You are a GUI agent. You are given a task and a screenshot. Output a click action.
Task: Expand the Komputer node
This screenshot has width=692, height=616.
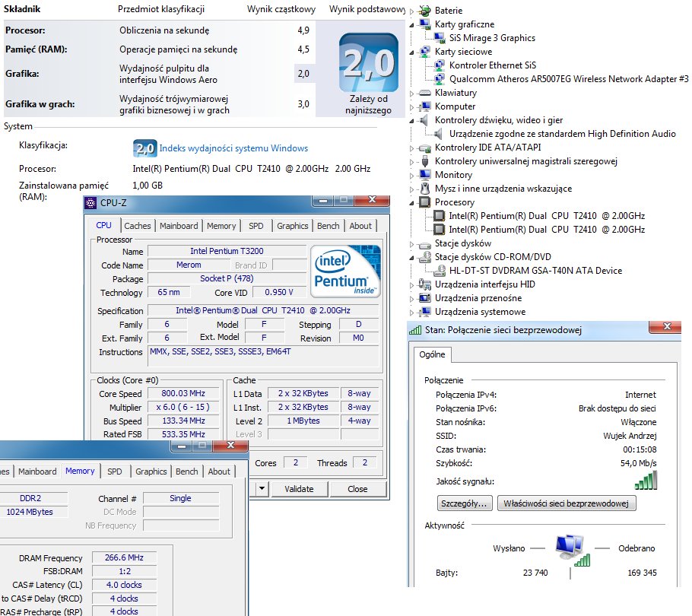pos(411,106)
